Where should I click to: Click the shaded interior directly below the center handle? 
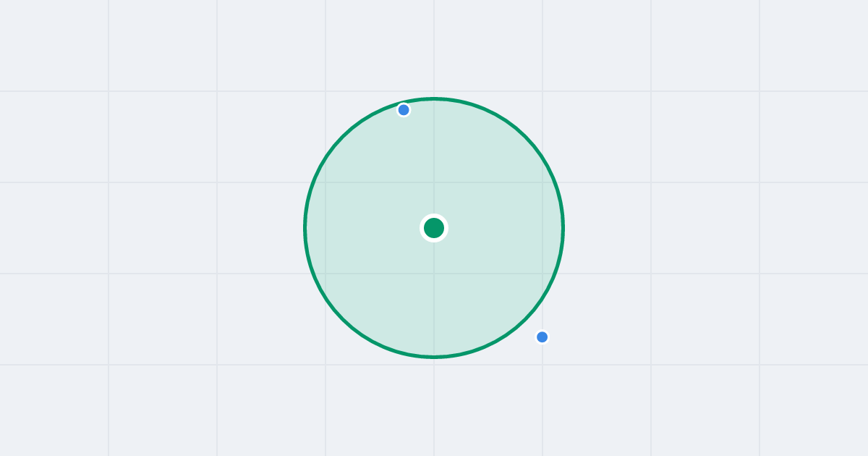pos(434,297)
